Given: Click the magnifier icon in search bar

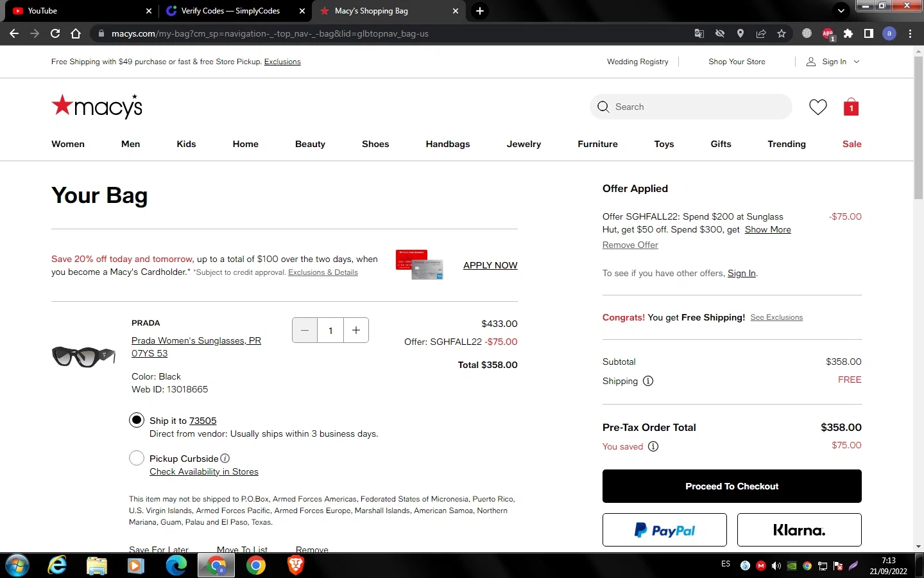Looking at the screenshot, I should 603,107.
